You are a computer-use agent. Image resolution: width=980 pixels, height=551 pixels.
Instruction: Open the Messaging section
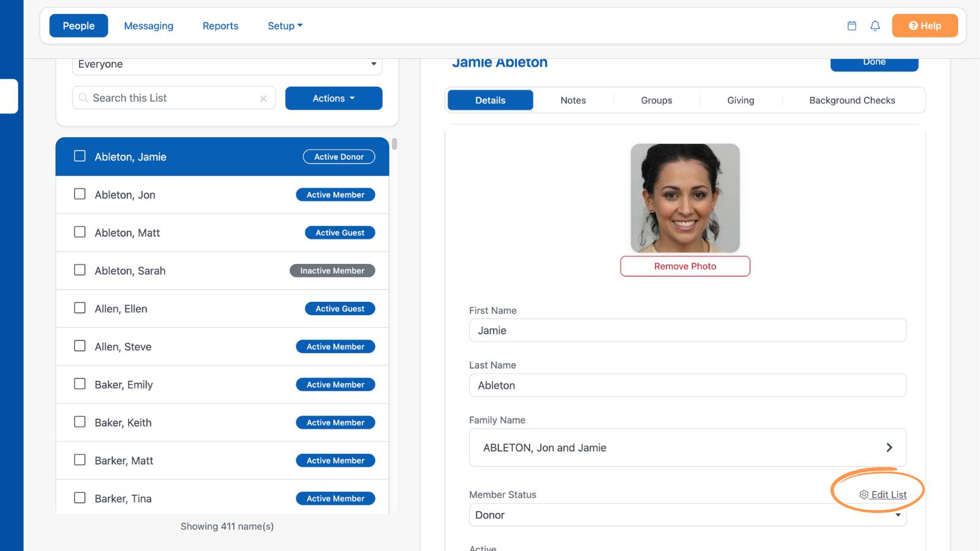point(149,26)
